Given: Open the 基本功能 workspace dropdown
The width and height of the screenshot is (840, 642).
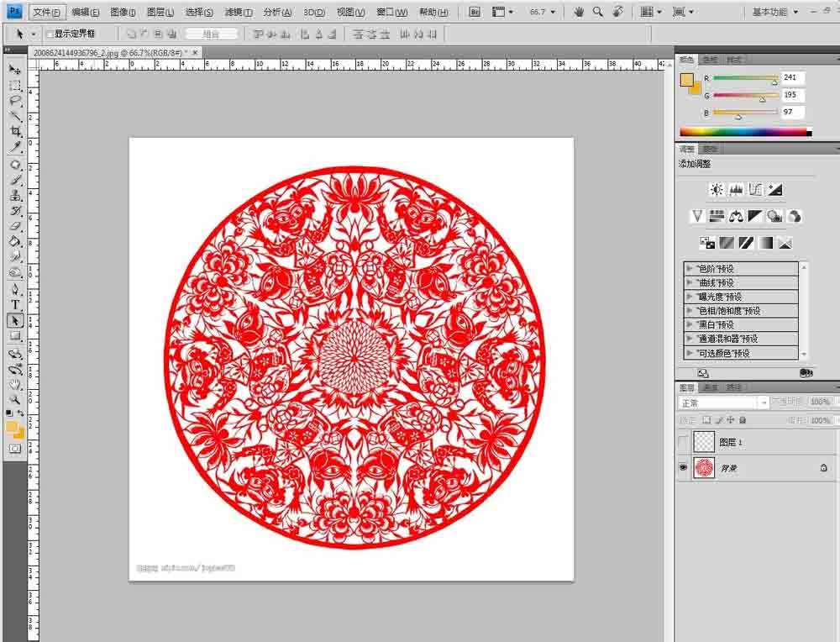Looking at the screenshot, I should (x=775, y=12).
